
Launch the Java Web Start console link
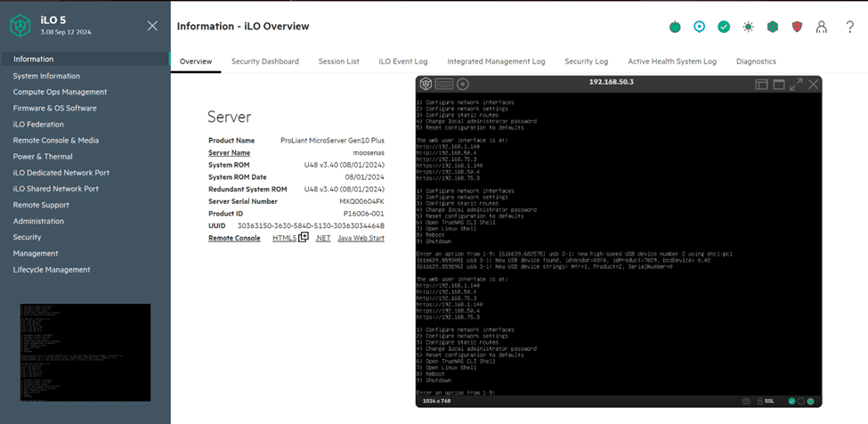[361, 238]
